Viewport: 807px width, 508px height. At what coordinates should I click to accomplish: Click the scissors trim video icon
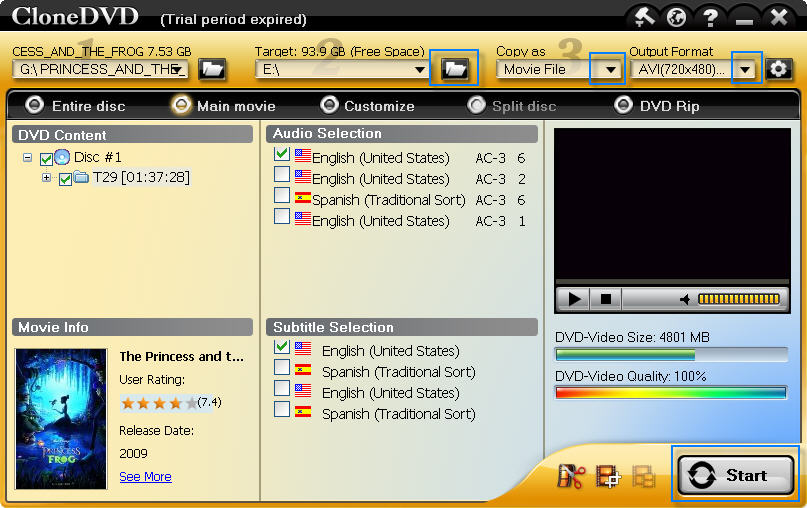click(x=571, y=476)
